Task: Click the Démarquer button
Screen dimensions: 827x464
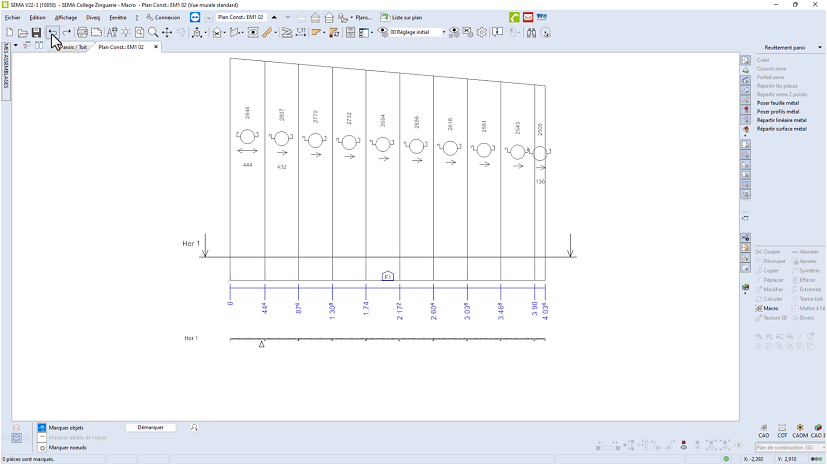Action: [151, 427]
